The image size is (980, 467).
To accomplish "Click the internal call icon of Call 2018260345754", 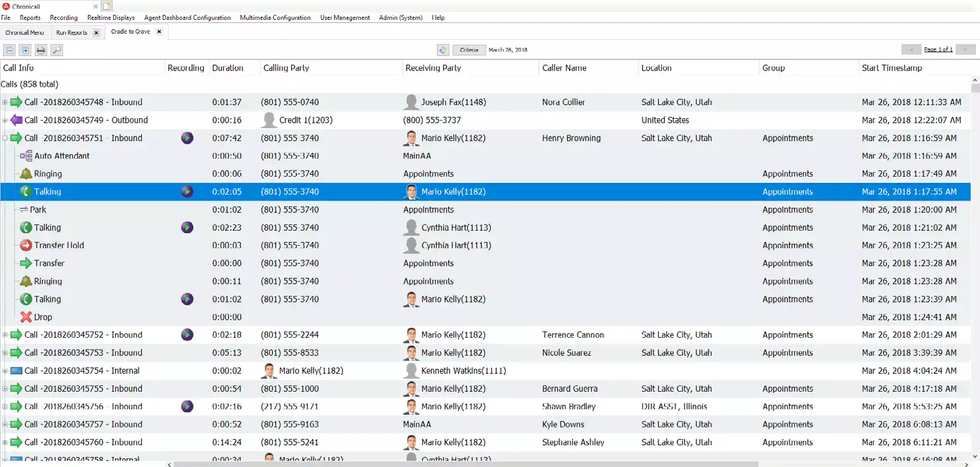I will tap(16, 371).
